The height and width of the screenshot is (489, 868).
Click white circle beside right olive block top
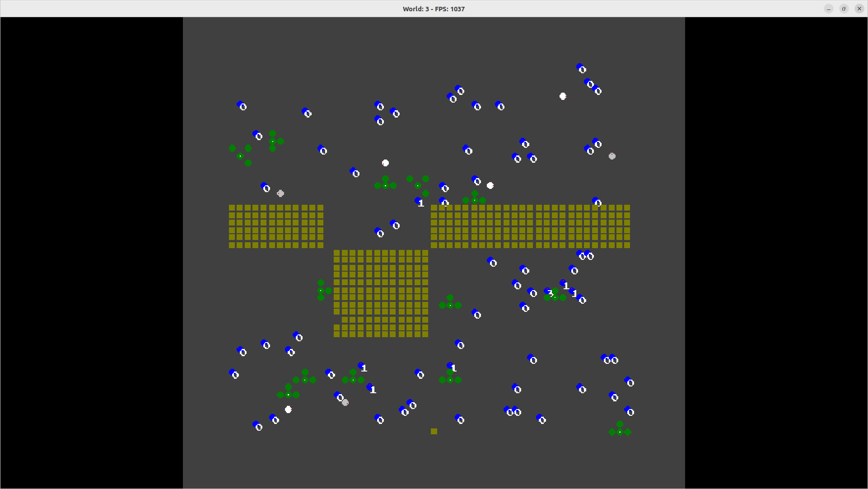tap(490, 186)
